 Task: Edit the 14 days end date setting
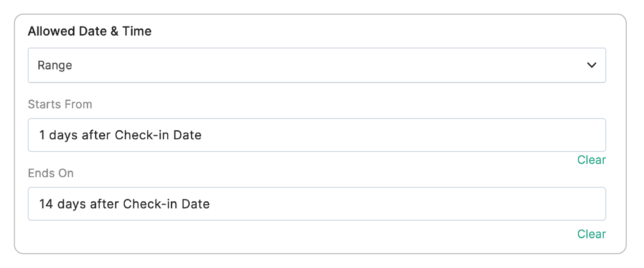coord(317,204)
